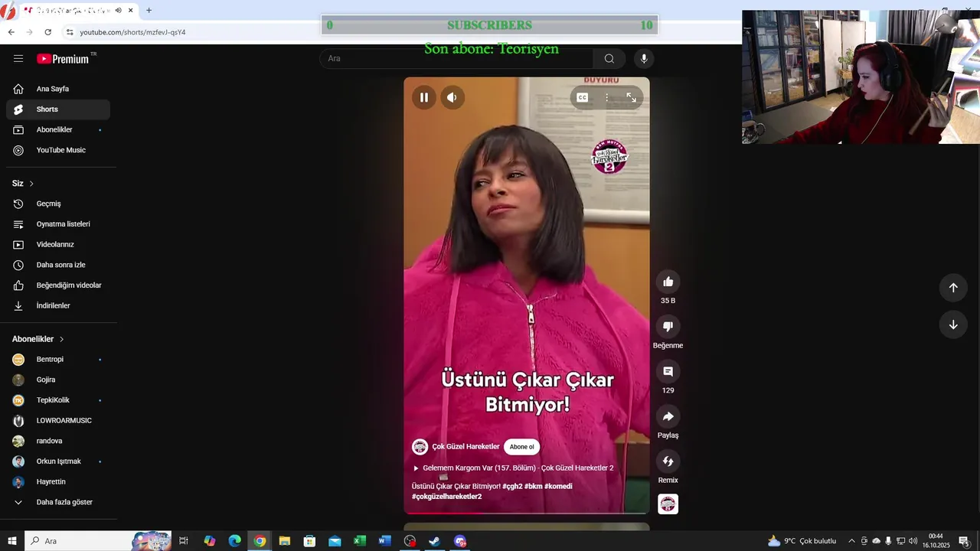The image size is (980, 551).
Task: Open Orkun Işıtmak channel subscription
Action: coord(58,461)
